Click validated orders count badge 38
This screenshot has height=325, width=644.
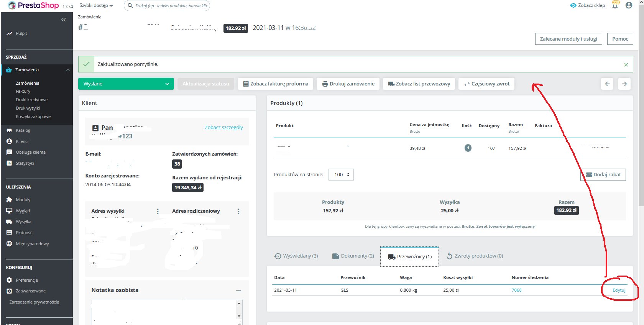pyautogui.click(x=177, y=164)
